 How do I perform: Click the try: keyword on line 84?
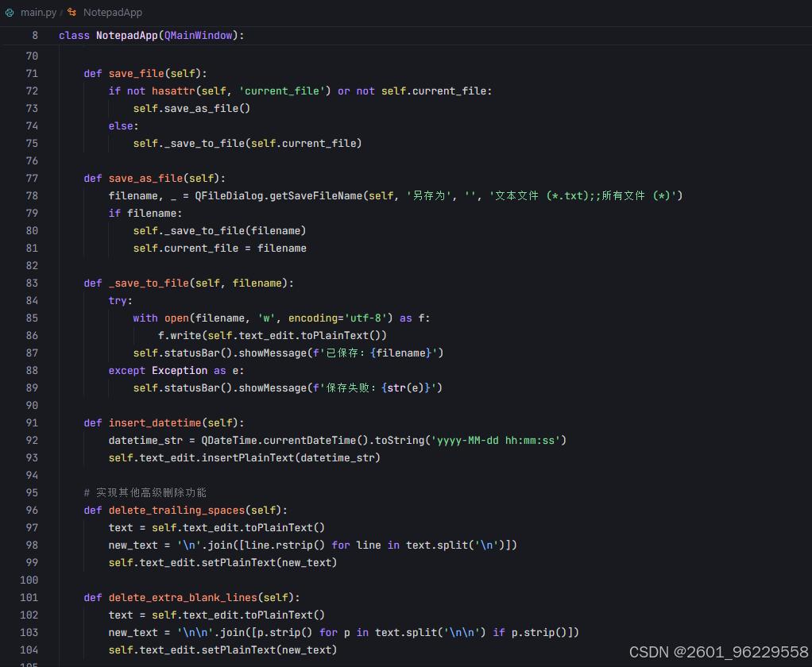(x=120, y=301)
